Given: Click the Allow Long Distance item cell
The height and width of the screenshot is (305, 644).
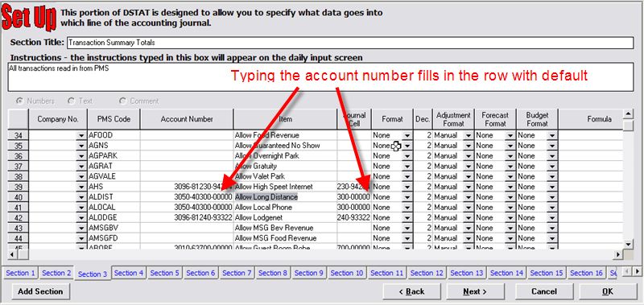Looking at the screenshot, I should (286, 197).
